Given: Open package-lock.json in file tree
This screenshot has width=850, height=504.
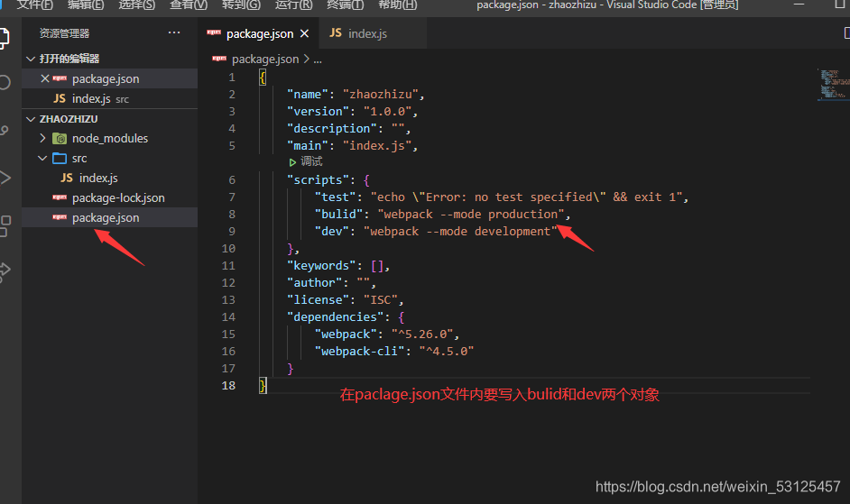Looking at the screenshot, I should coord(109,197).
